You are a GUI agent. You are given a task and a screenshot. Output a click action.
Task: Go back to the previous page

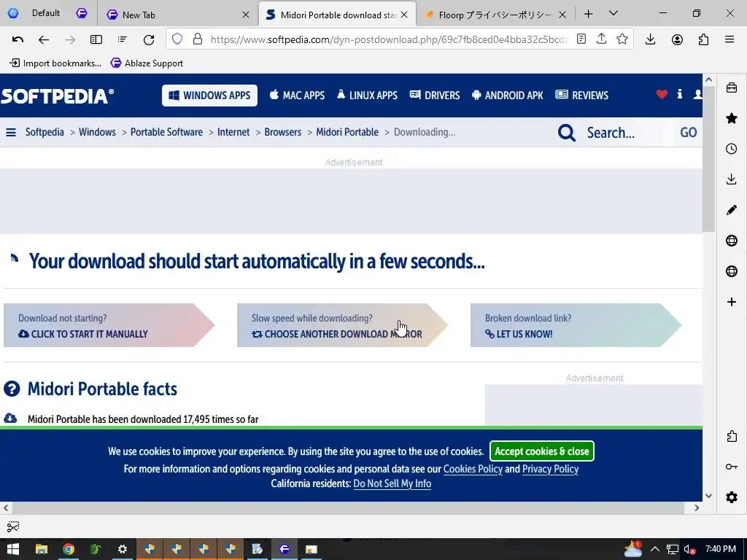click(x=43, y=39)
